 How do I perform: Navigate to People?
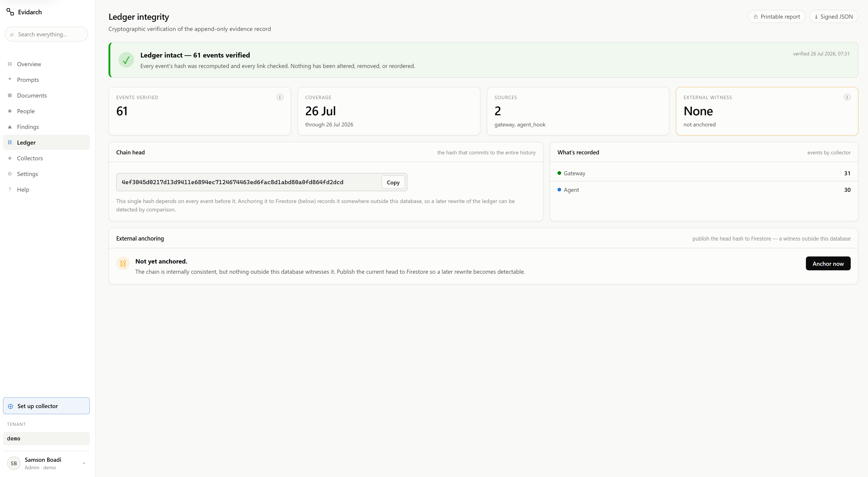pyautogui.click(x=46, y=111)
